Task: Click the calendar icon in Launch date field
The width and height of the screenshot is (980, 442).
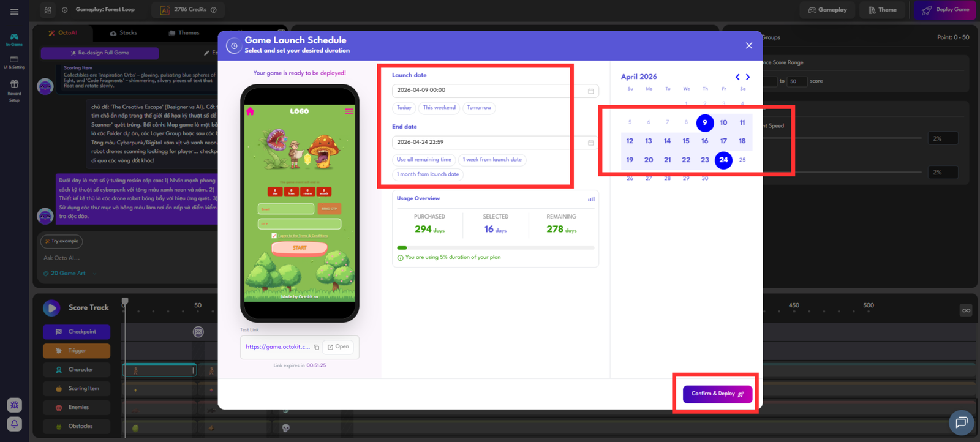Action: click(x=590, y=91)
